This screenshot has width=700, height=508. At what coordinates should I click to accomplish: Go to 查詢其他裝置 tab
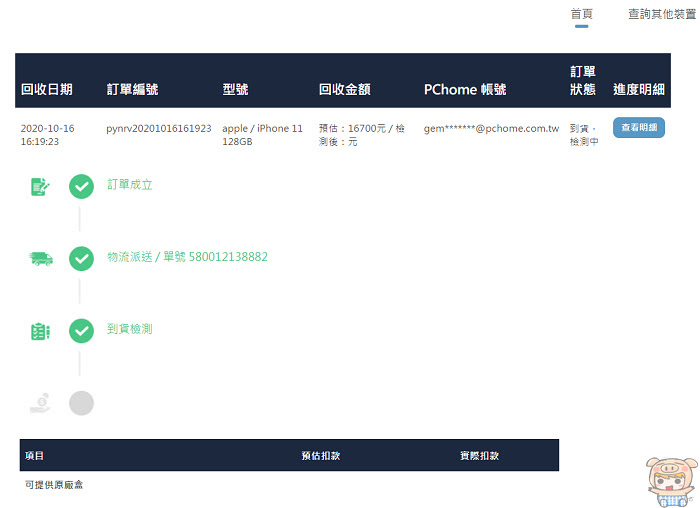click(x=662, y=14)
